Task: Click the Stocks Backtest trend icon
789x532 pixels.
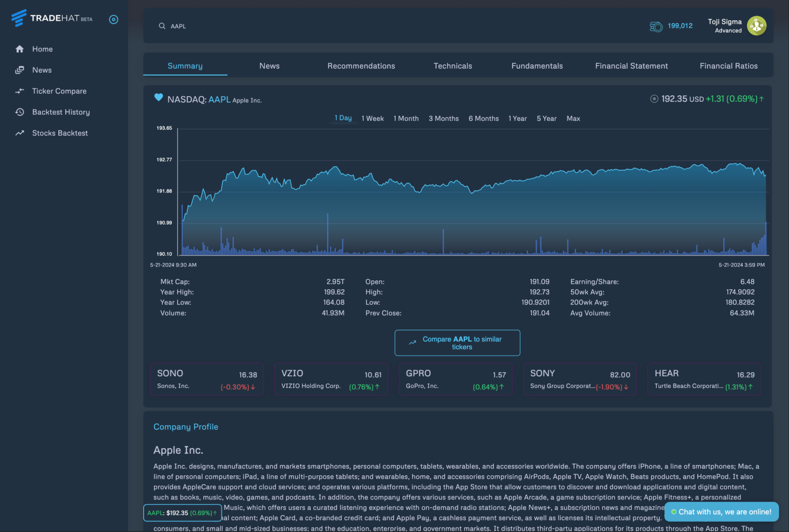Action: point(20,133)
